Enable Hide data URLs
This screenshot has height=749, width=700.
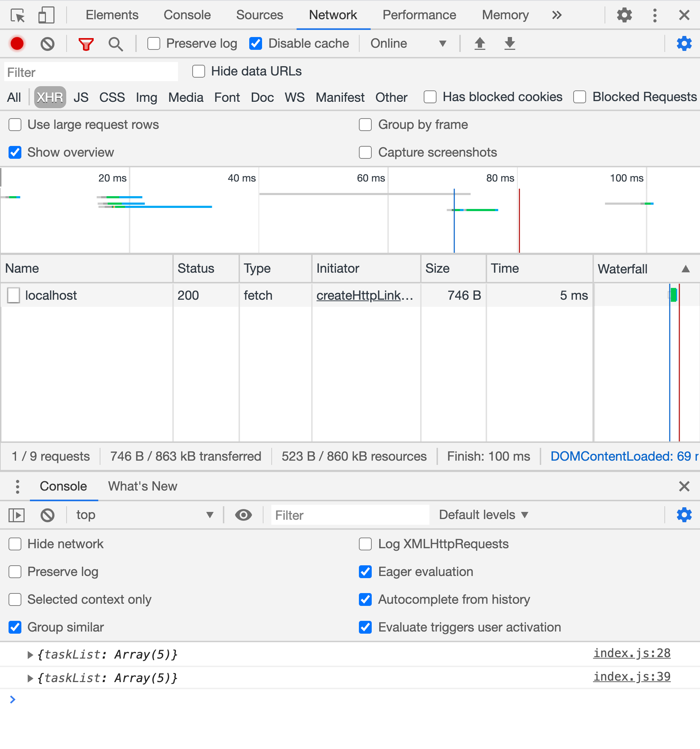[199, 71]
